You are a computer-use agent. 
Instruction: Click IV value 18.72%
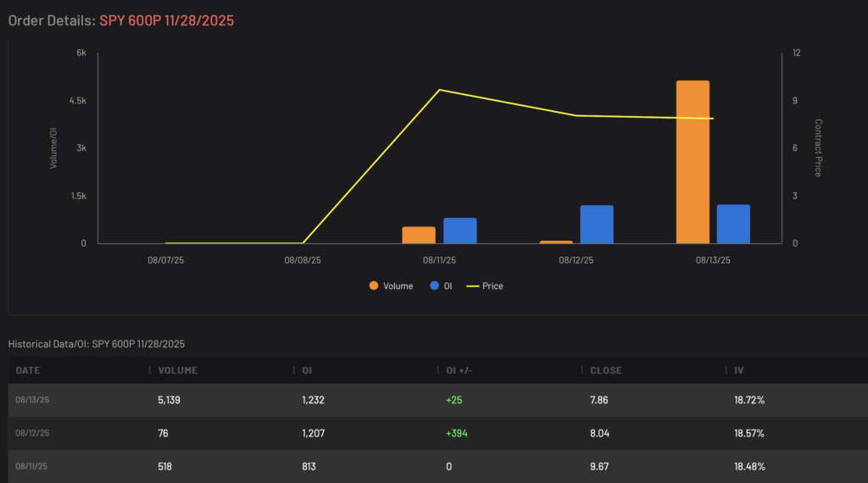749,400
